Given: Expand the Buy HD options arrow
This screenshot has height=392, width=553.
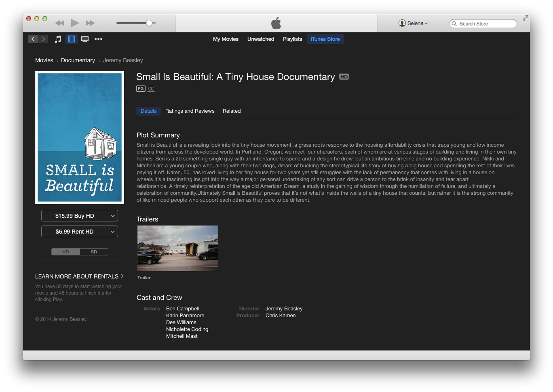Looking at the screenshot, I should (x=113, y=216).
